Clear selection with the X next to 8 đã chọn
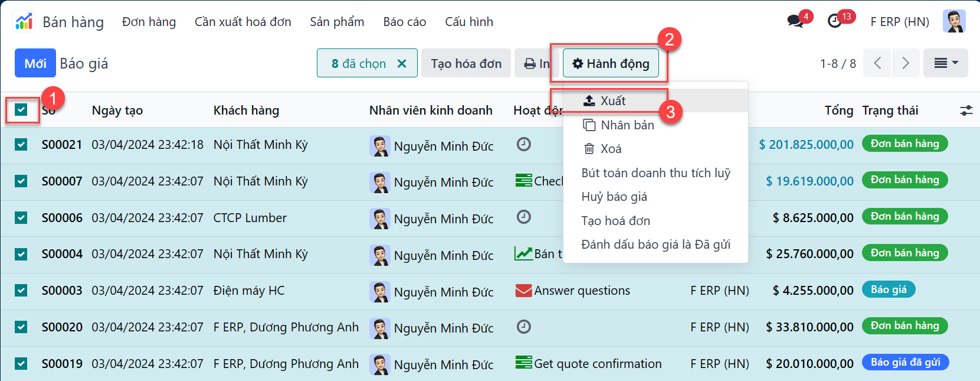980x381 pixels. coord(402,63)
